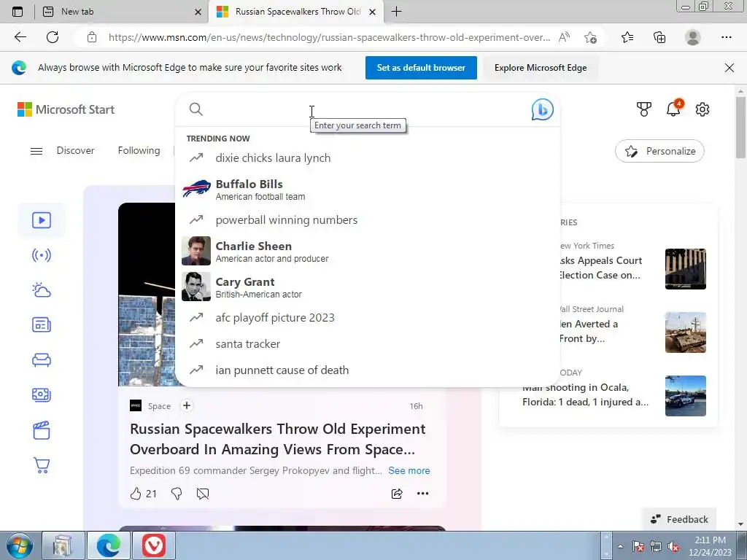Open the tab actions menu icon

[x=18, y=12]
